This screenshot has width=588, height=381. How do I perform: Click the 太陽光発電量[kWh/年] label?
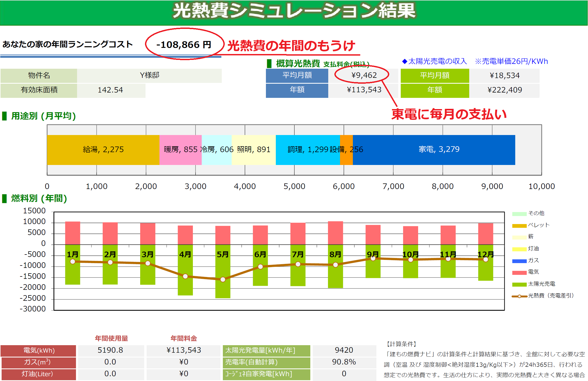[266, 351]
